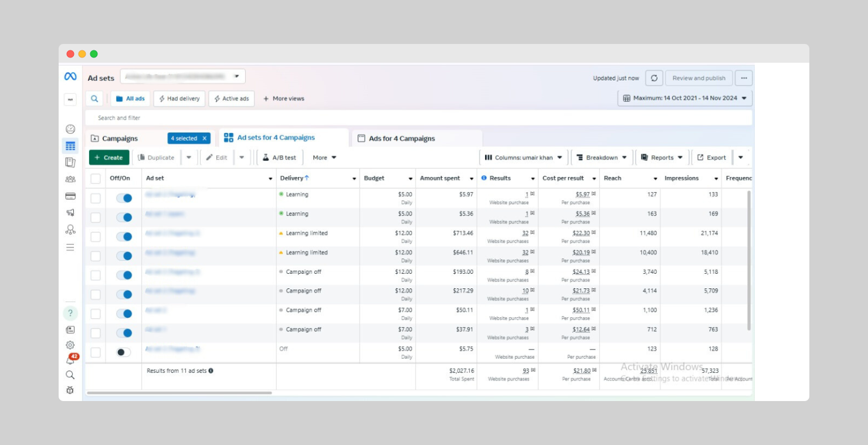Open Events Manager nodes icon in sidebar
Image resolution: width=868 pixels, height=445 pixels.
(x=70, y=229)
